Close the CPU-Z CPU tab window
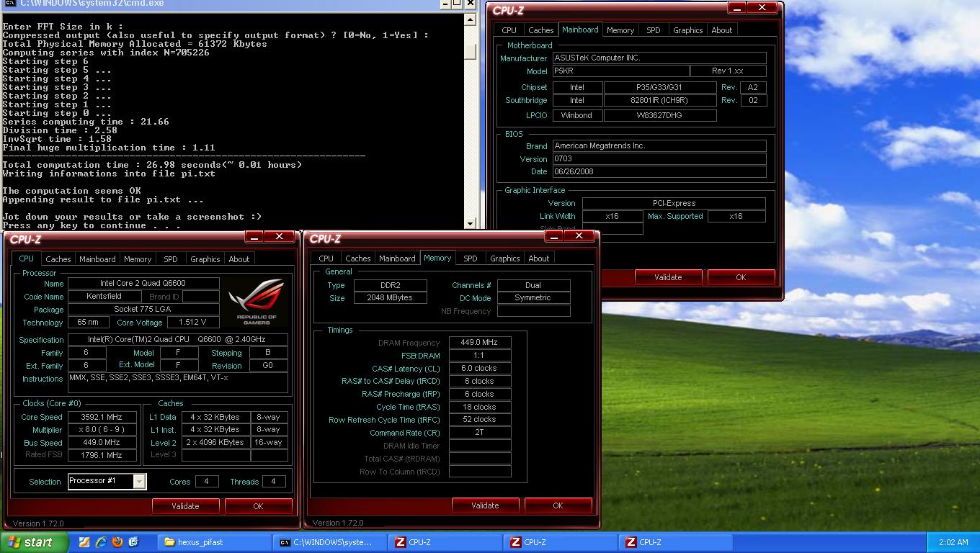The image size is (980, 553). 279,237
